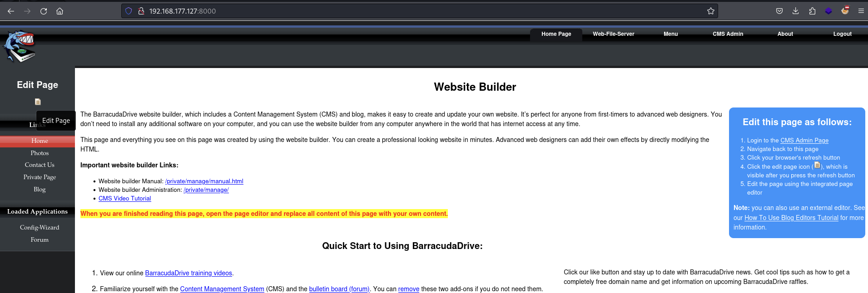
Task: Open the /private/manage/manual.html link
Action: 204,181
